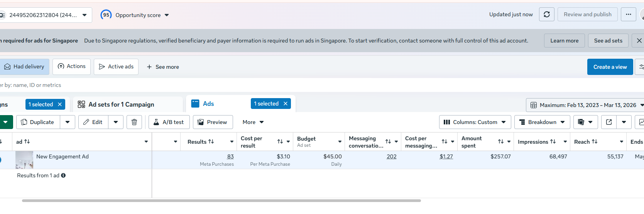Expand the Columns: Custom dropdown
This screenshot has height=214, width=644.
(x=475, y=122)
